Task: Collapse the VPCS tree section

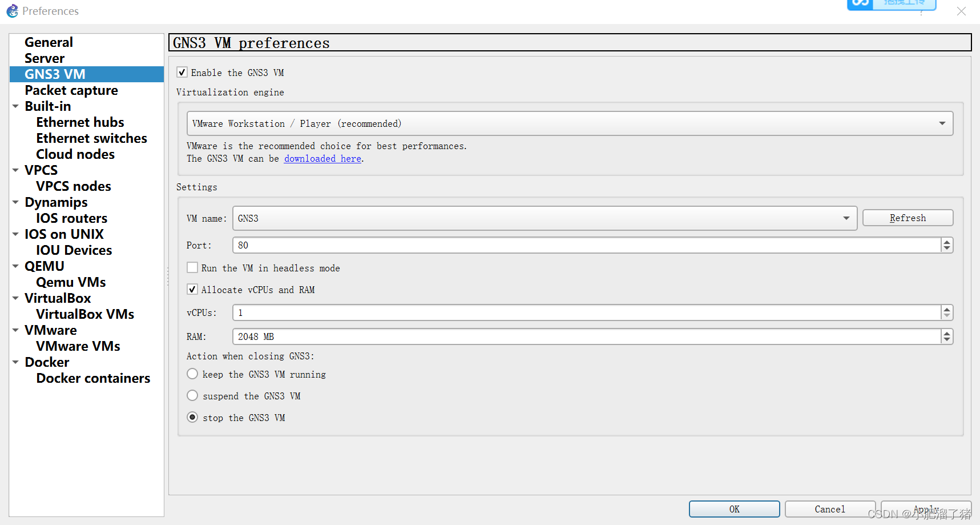Action: [16, 170]
